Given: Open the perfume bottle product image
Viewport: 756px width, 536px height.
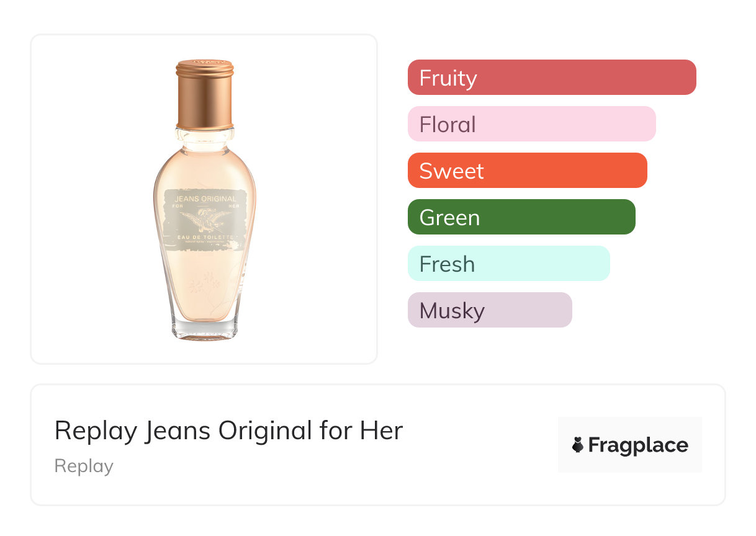Looking at the screenshot, I should click(204, 199).
